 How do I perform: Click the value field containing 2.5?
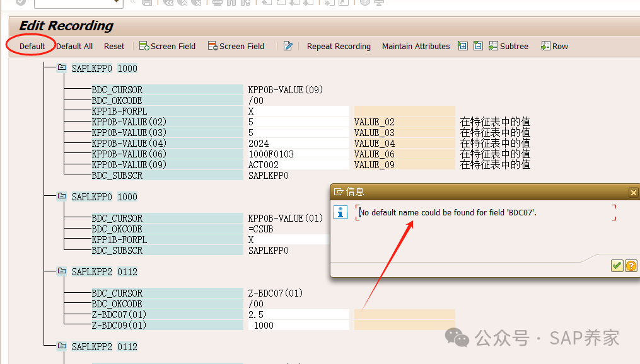tap(298, 315)
